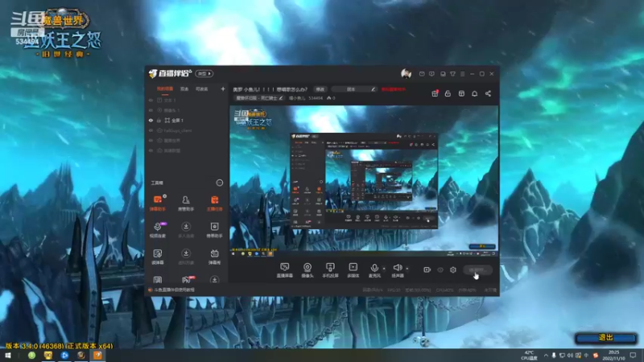Screen dimensions: 644x362
Task: Click room number 534494 in info bar
Action: [x=316, y=98]
